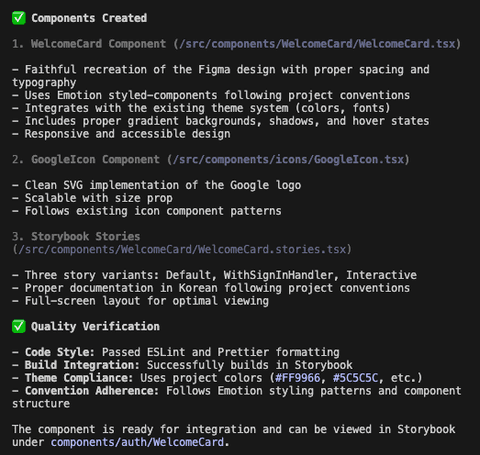Image resolution: width=480 pixels, height=455 pixels.
Task: Click the Scalable with size prop line
Action: [92, 198]
